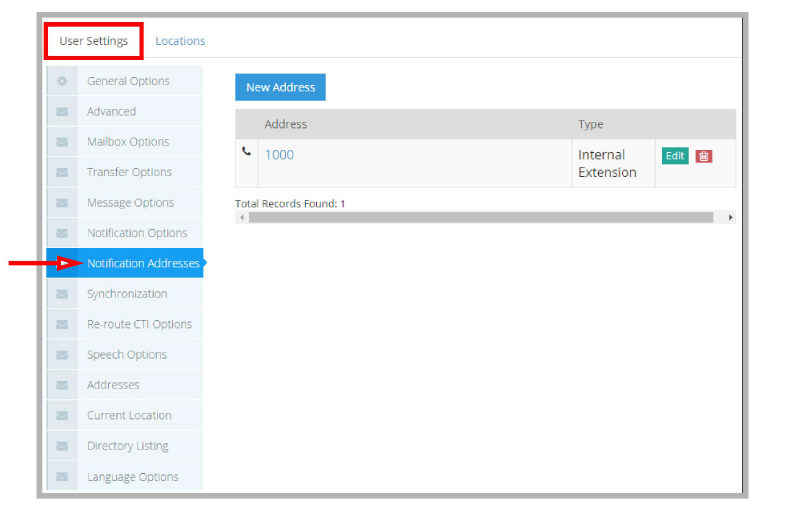Click the horizontal scrollbar right arrow
This screenshot has height=518, width=785.
(730, 218)
